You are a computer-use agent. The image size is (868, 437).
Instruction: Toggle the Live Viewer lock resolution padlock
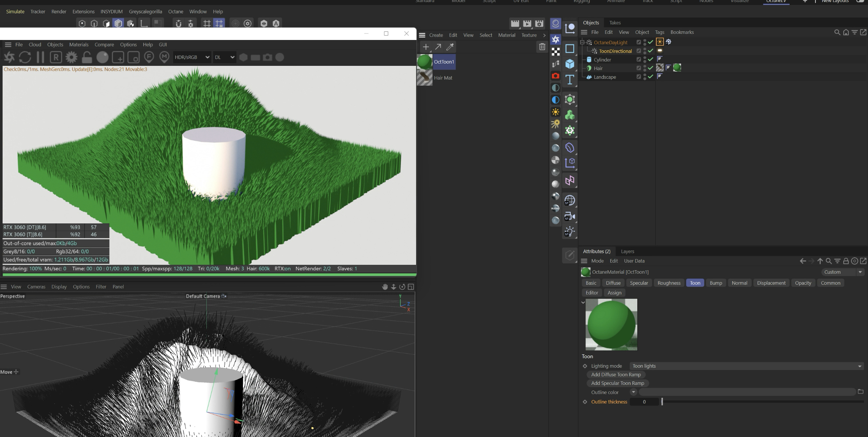tap(87, 57)
